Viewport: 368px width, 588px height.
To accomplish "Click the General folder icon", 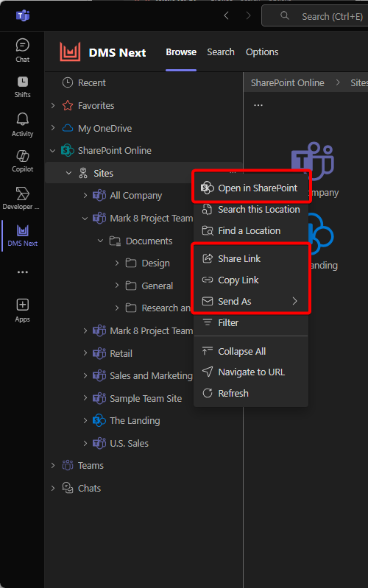I will coord(130,286).
